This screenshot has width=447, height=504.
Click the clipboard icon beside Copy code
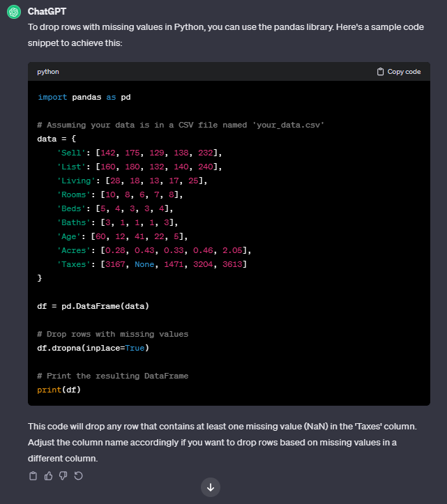click(380, 72)
